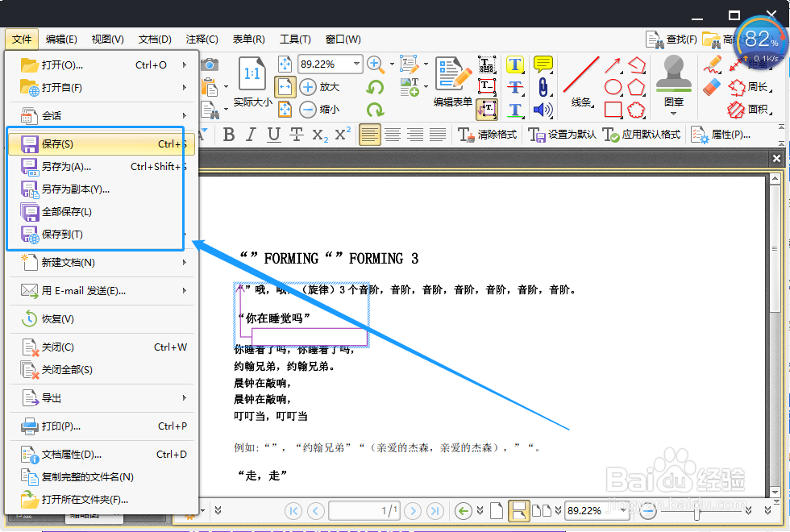790x532 pixels.
Task: Expand the 会话 submenu
Action: tap(185, 115)
